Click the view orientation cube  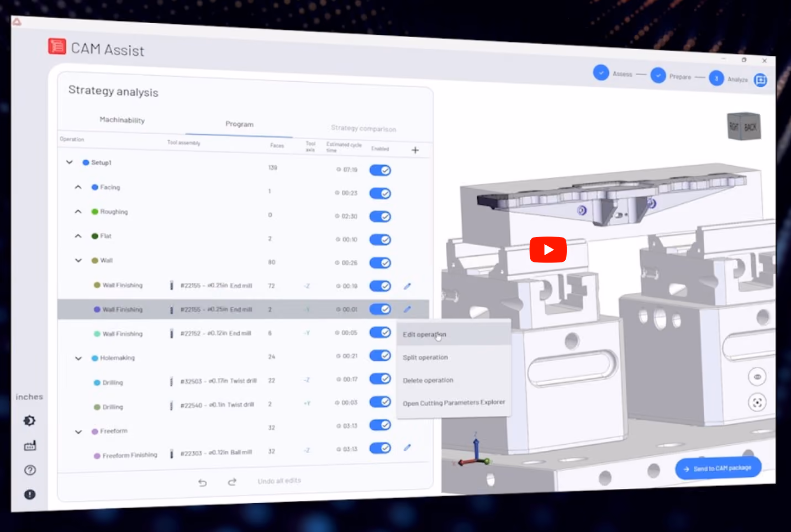[743, 127]
